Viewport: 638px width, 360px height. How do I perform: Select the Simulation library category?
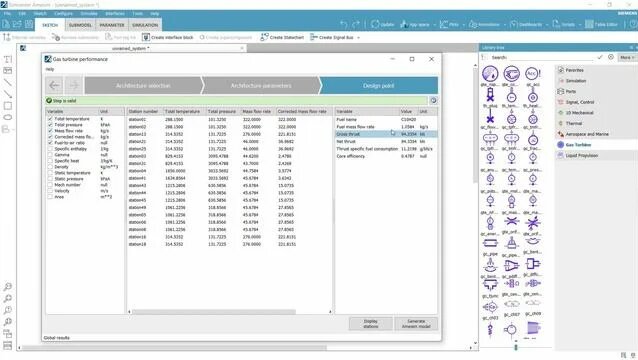click(x=575, y=81)
